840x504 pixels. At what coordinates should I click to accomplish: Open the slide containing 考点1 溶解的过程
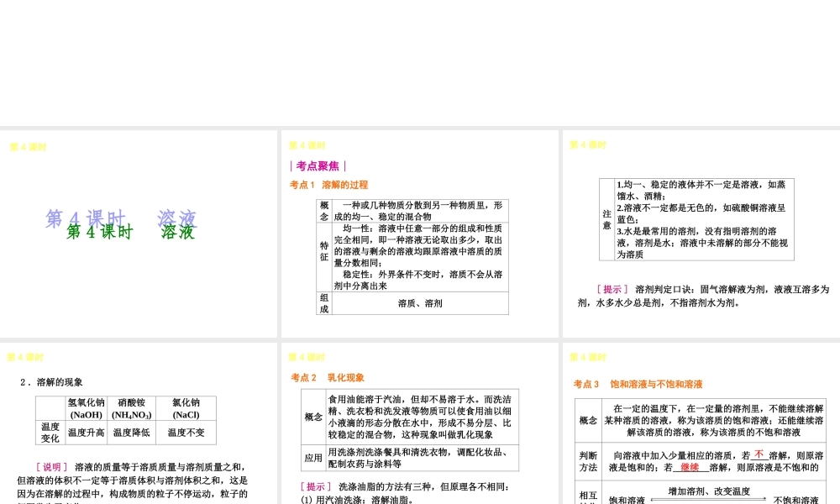tap(419, 234)
